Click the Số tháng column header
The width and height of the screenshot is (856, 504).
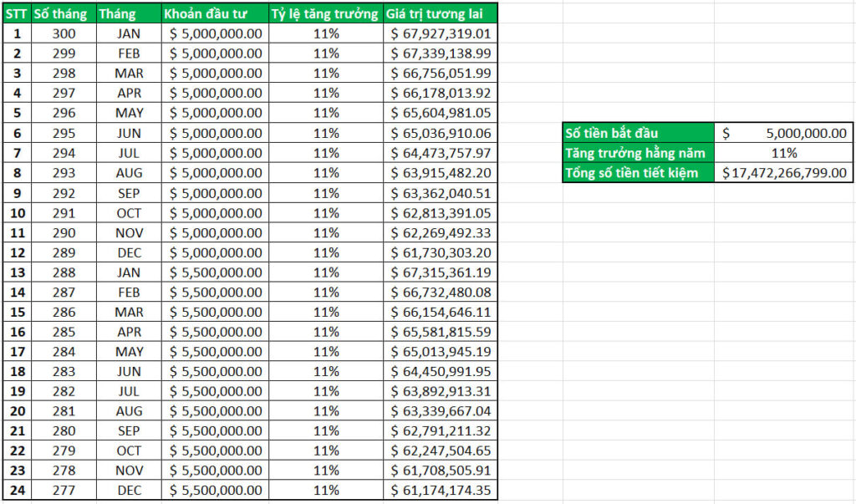click(64, 13)
